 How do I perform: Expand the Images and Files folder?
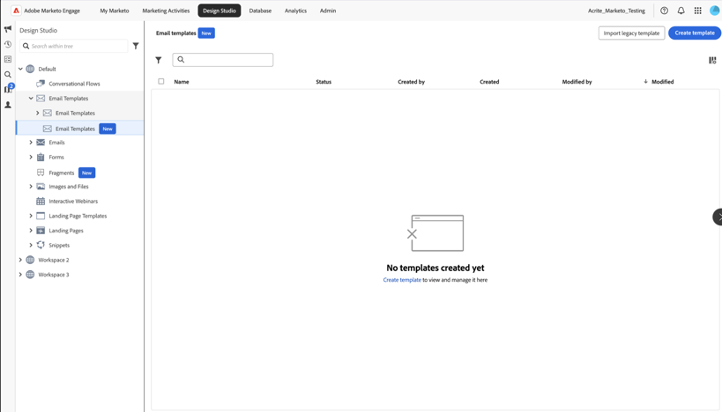click(31, 186)
